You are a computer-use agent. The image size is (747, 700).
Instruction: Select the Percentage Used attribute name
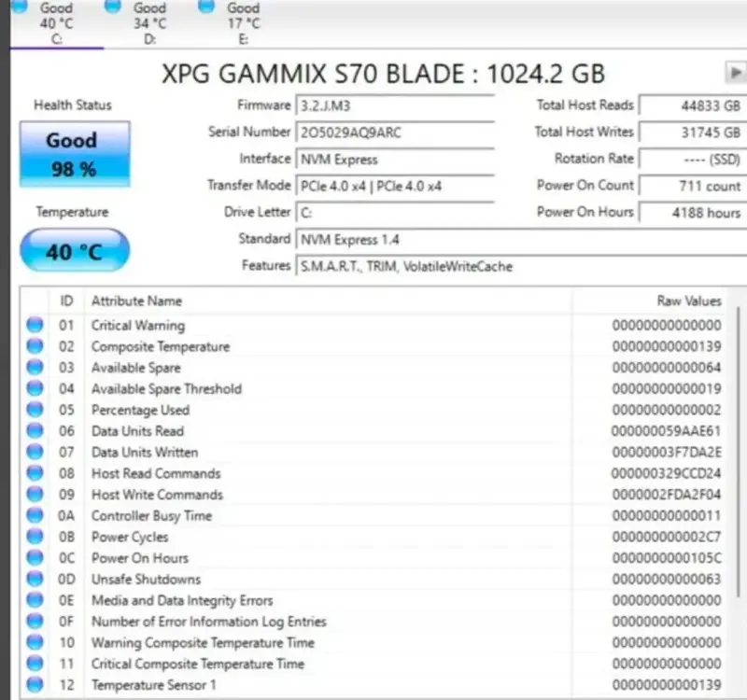click(x=141, y=410)
